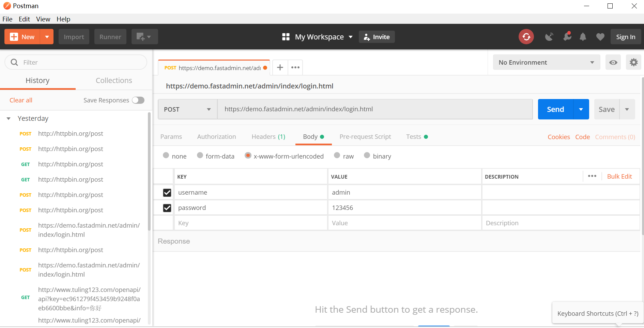The image size is (644, 328).
Task: Select x-www-form-urlencoded body type
Action: pos(248,155)
